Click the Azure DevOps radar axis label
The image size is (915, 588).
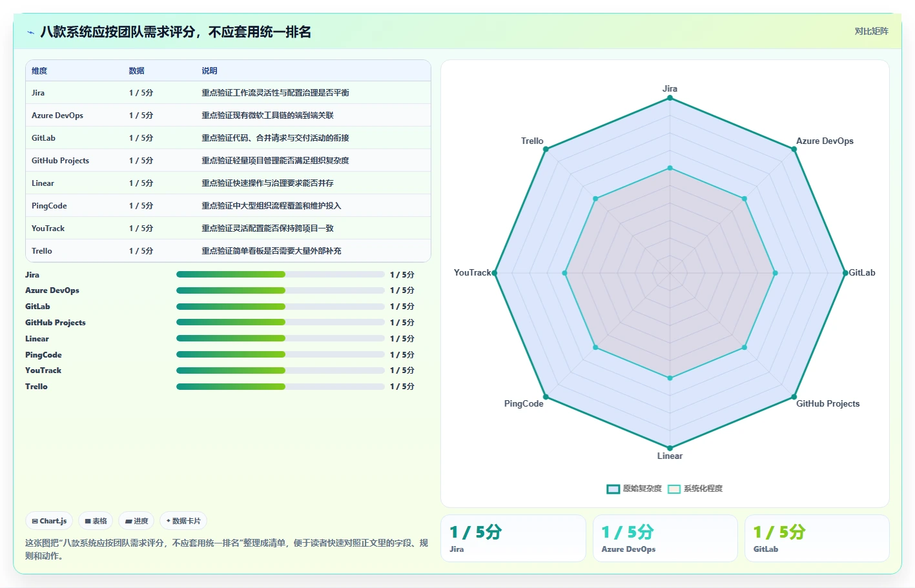825,141
